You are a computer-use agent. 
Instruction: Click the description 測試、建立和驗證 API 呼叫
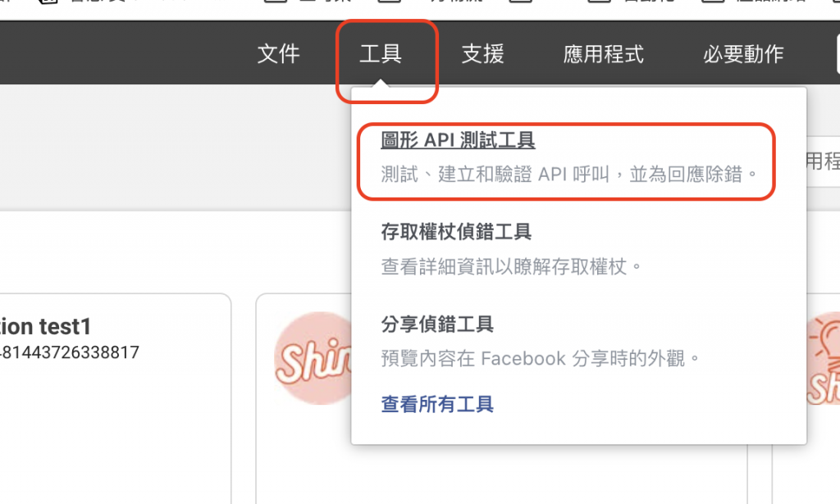pos(569,174)
